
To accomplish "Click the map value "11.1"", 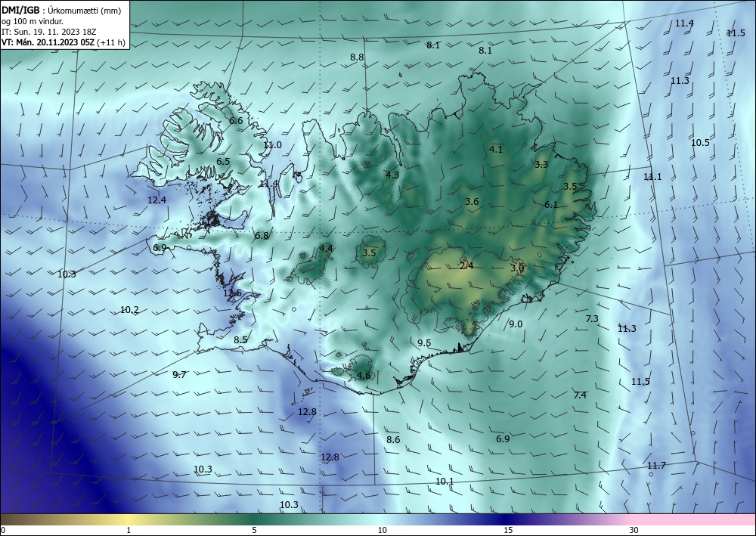I will click(x=652, y=177).
